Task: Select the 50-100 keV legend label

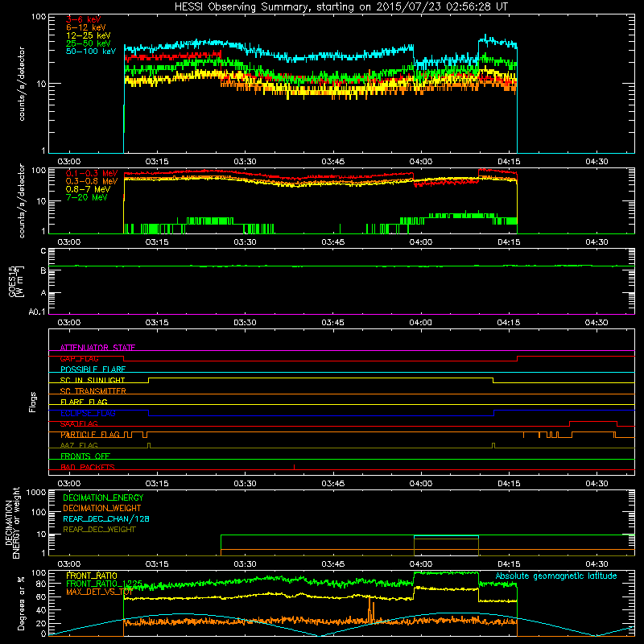Action: [91, 52]
